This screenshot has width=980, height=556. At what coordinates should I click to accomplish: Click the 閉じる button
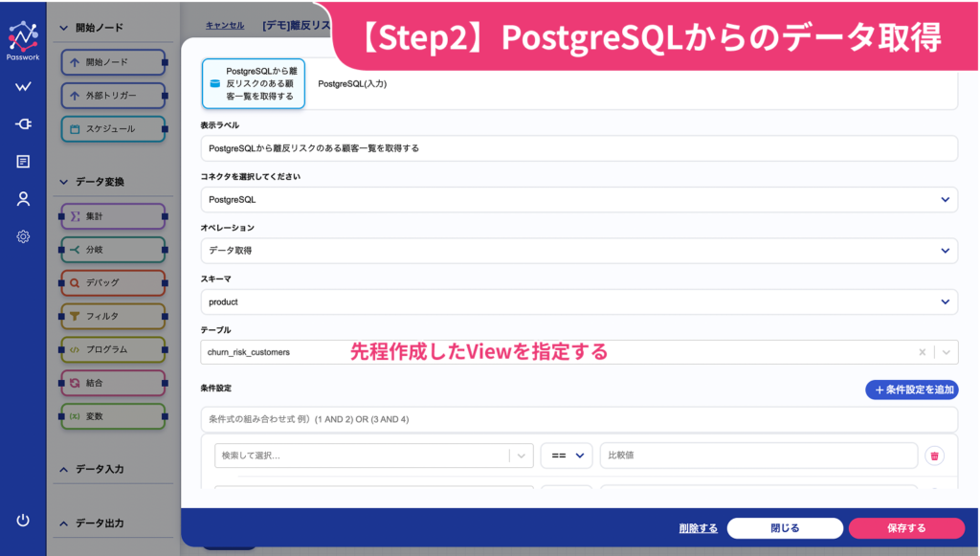tap(785, 528)
